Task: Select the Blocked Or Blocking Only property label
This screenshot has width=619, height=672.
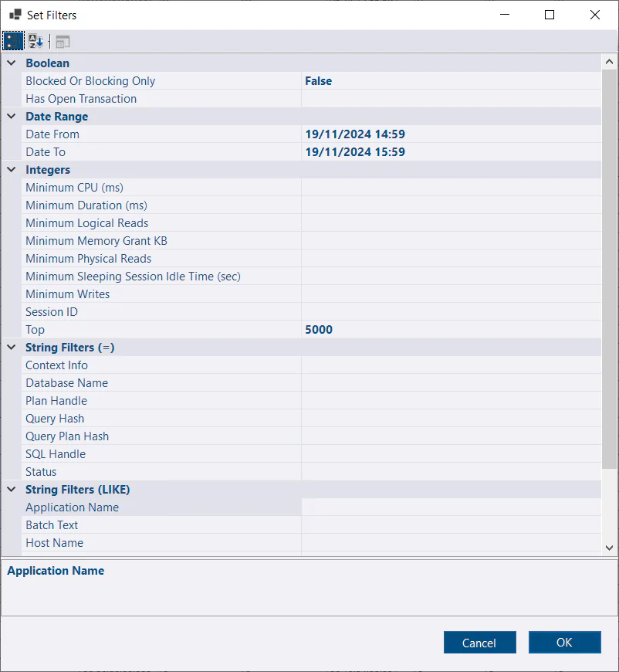Action: [x=90, y=80]
